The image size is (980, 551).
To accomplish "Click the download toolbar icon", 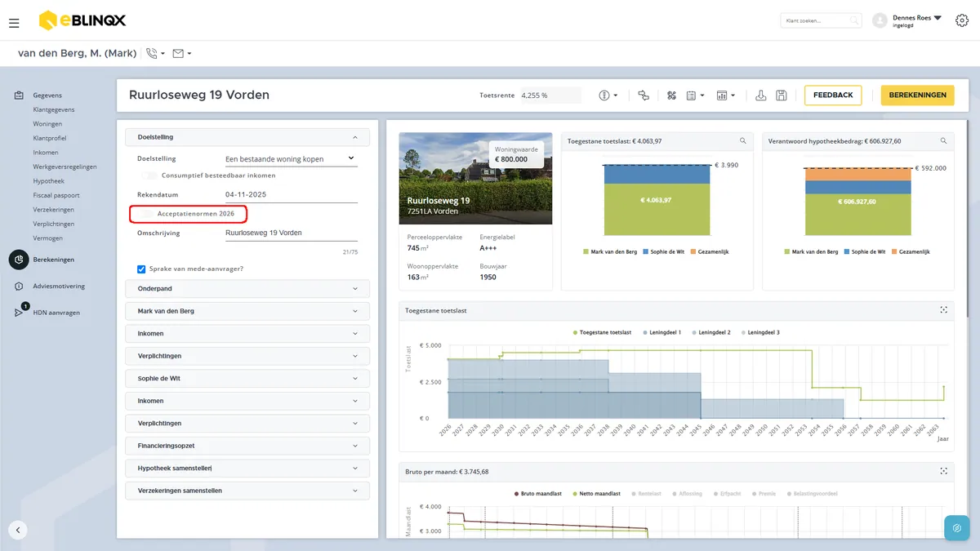I will point(761,96).
